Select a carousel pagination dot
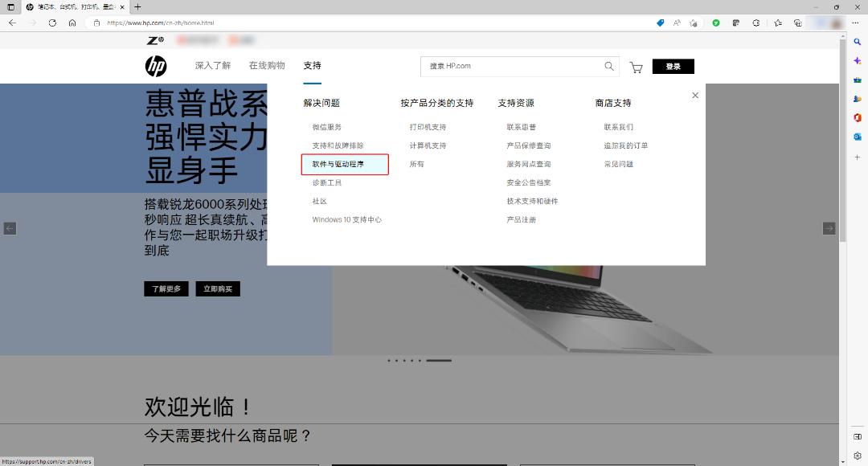This screenshot has width=868, height=466. [403, 360]
